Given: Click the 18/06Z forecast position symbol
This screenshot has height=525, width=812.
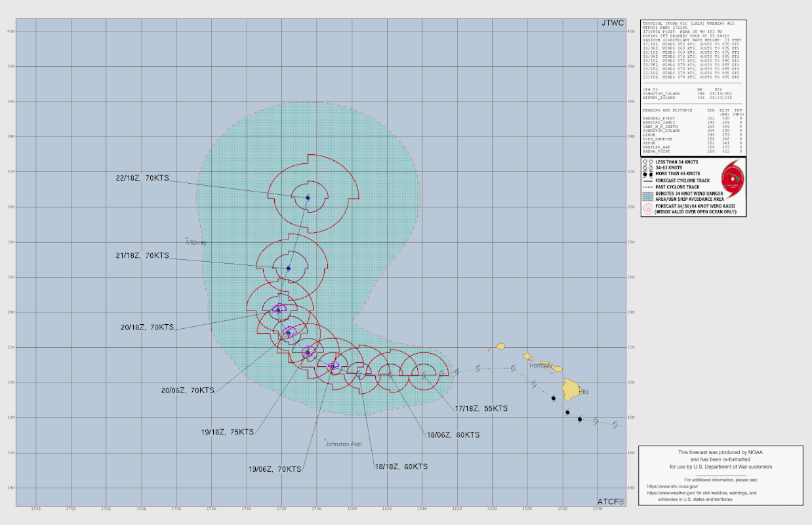Looking at the screenshot, I should click(x=390, y=375).
